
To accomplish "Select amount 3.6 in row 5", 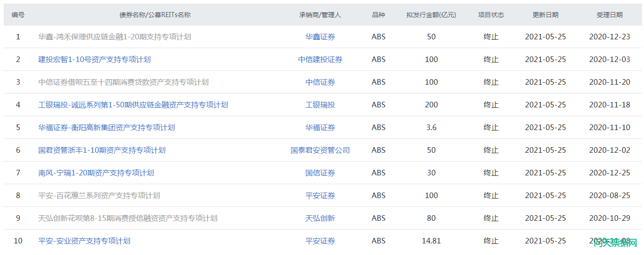I will [x=431, y=127].
